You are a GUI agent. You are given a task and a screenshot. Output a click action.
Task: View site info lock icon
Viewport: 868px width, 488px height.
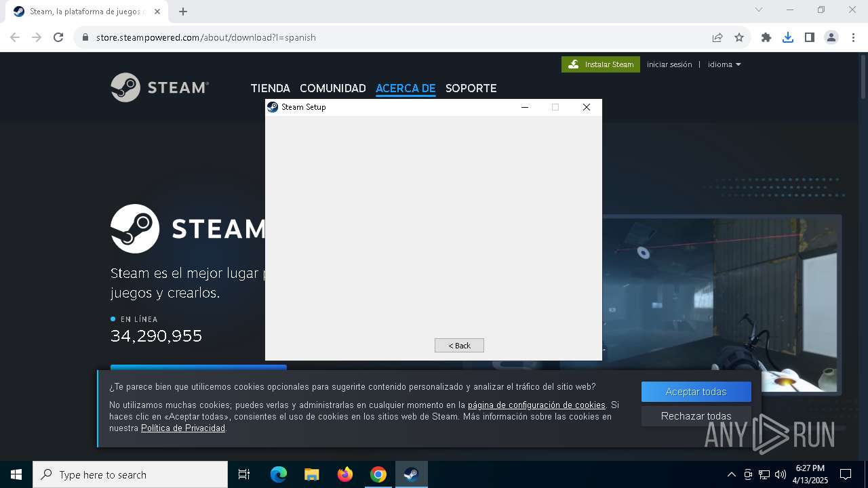[85, 37]
